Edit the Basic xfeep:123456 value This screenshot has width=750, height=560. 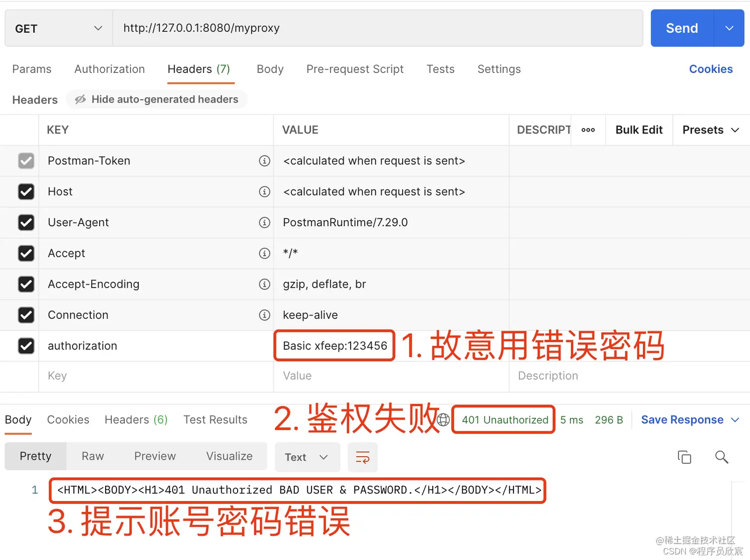(x=335, y=346)
